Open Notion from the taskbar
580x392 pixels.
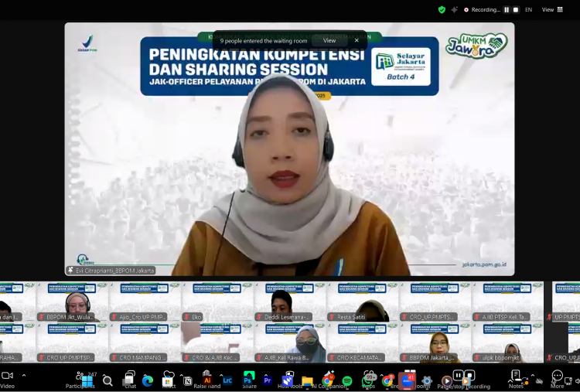point(188,381)
